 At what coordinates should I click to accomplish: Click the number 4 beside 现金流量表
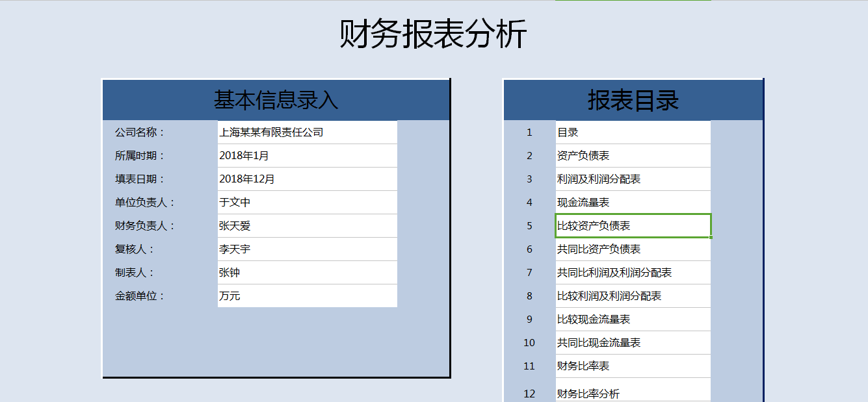(529, 203)
